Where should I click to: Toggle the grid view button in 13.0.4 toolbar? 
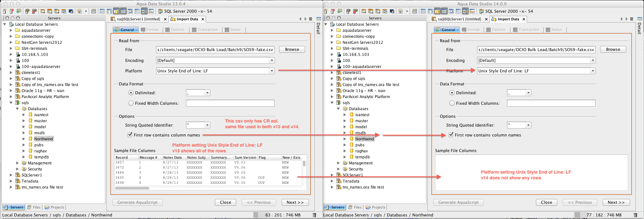click(x=123, y=11)
